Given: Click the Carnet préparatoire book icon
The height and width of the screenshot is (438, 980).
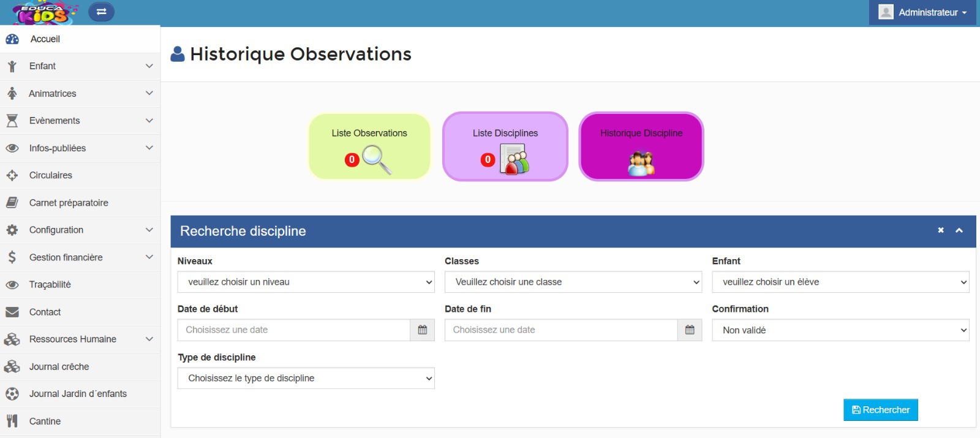Looking at the screenshot, I should click(12, 203).
